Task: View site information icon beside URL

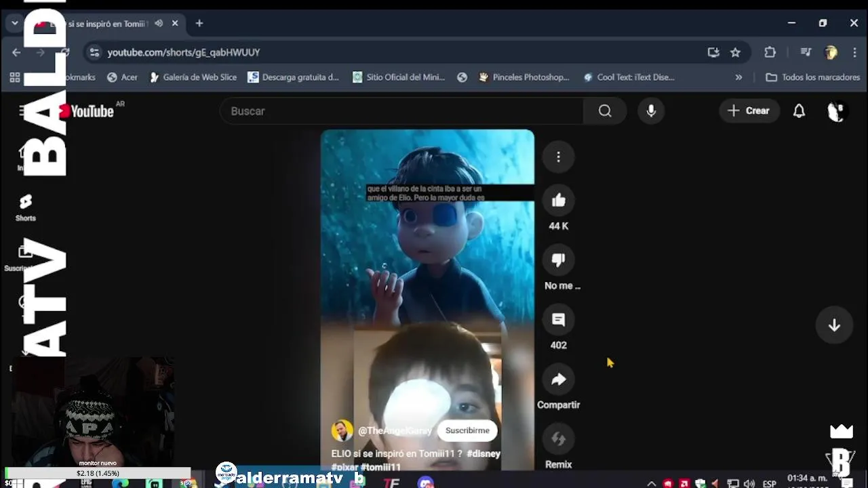Action: tap(94, 52)
